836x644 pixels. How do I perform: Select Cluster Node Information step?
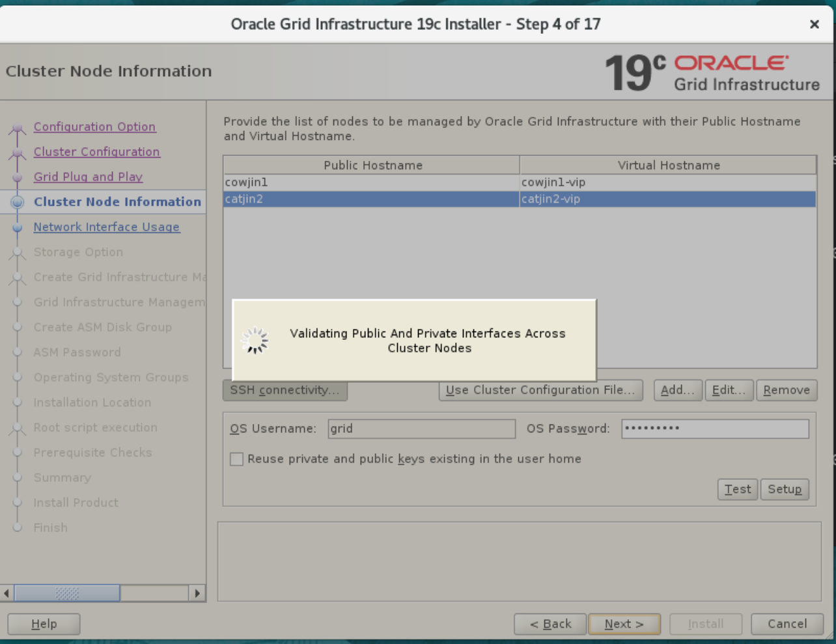(117, 202)
